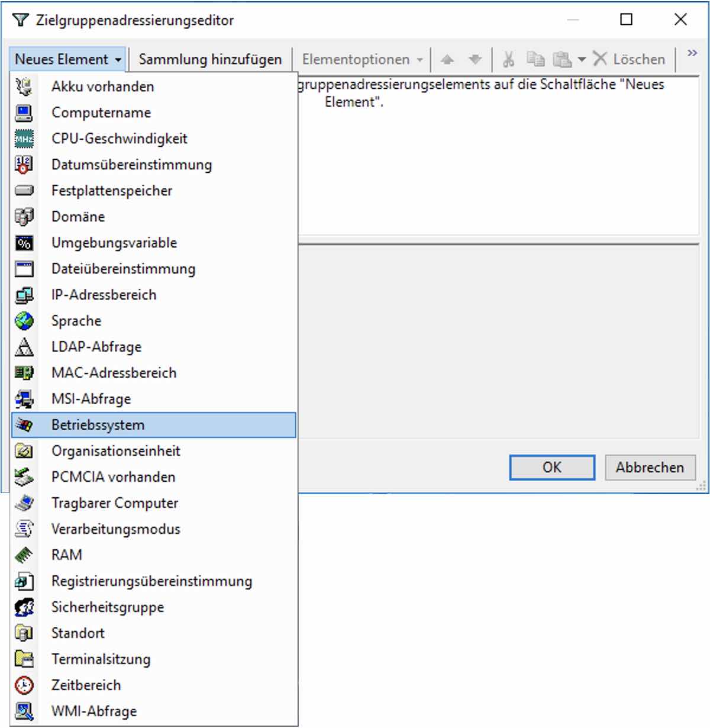Click the battery icon beside Akku vorhanden
Screen dimensions: 710x728
pos(24,86)
